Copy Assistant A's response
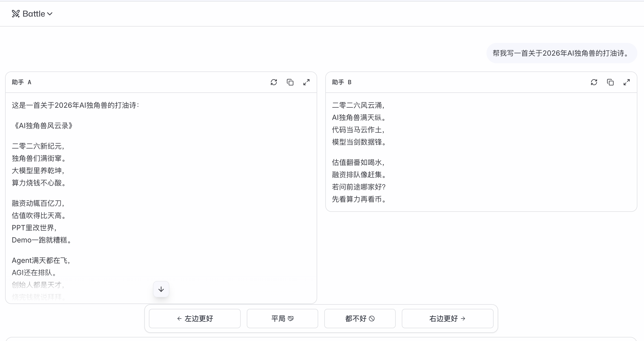 (x=290, y=82)
